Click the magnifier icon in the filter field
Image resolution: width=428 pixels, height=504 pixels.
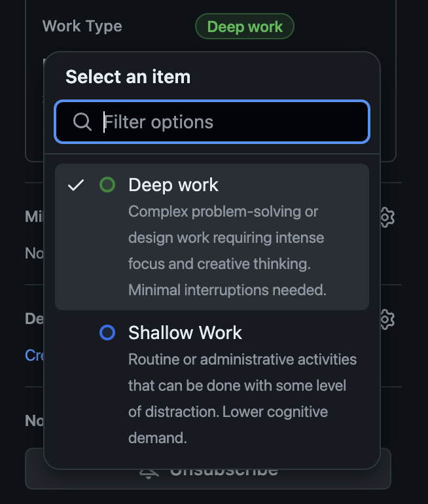point(82,122)
